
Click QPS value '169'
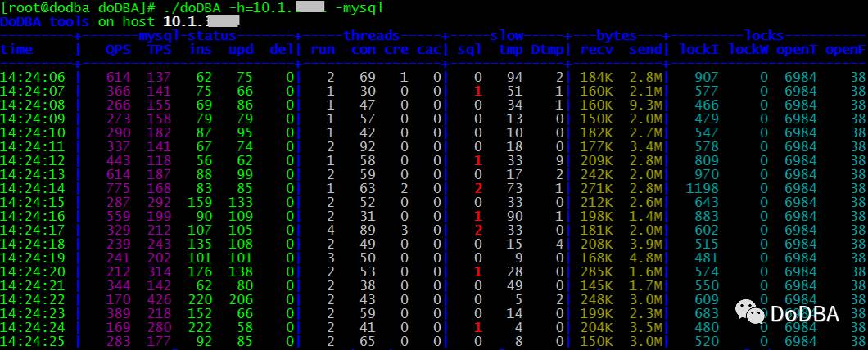coord(119,327)
